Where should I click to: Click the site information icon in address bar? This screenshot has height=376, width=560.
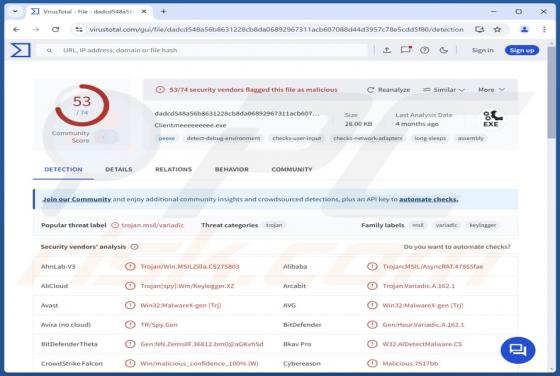click(x=79, y=30)
